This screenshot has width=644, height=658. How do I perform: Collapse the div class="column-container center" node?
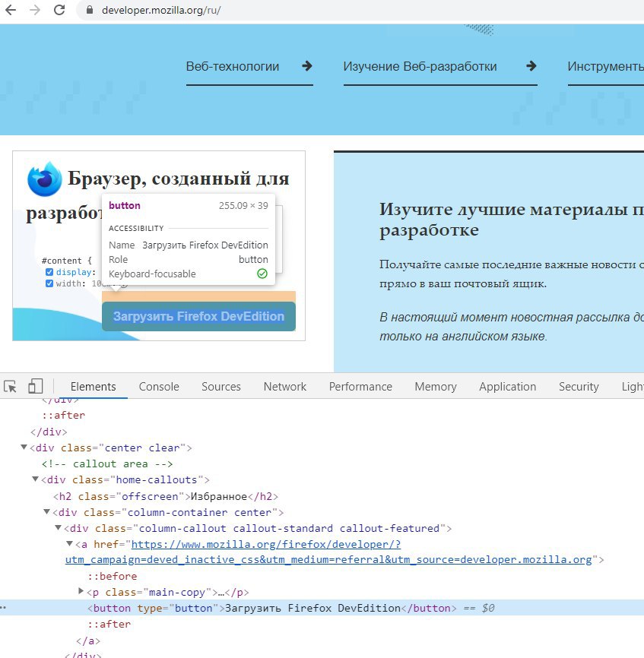tap(46, 512)
